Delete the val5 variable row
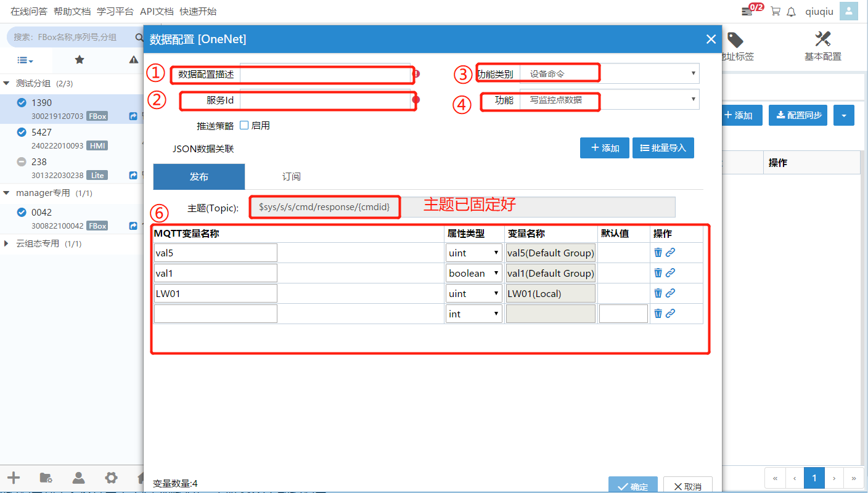 click(658, 253)
